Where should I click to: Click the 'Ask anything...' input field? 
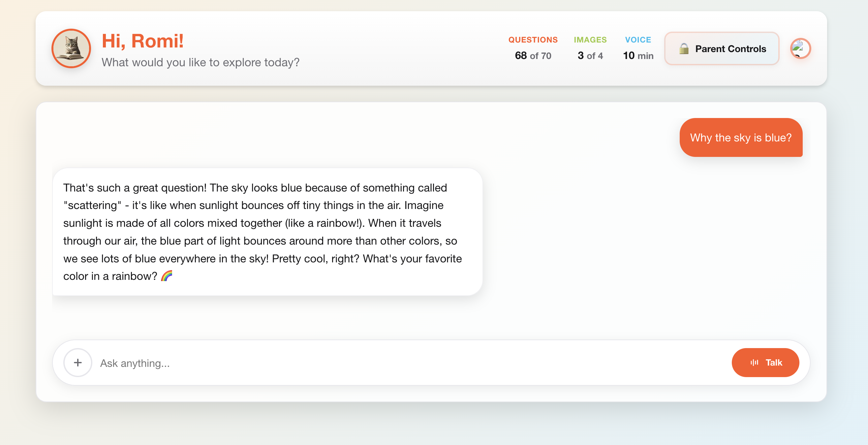[236, 363]
